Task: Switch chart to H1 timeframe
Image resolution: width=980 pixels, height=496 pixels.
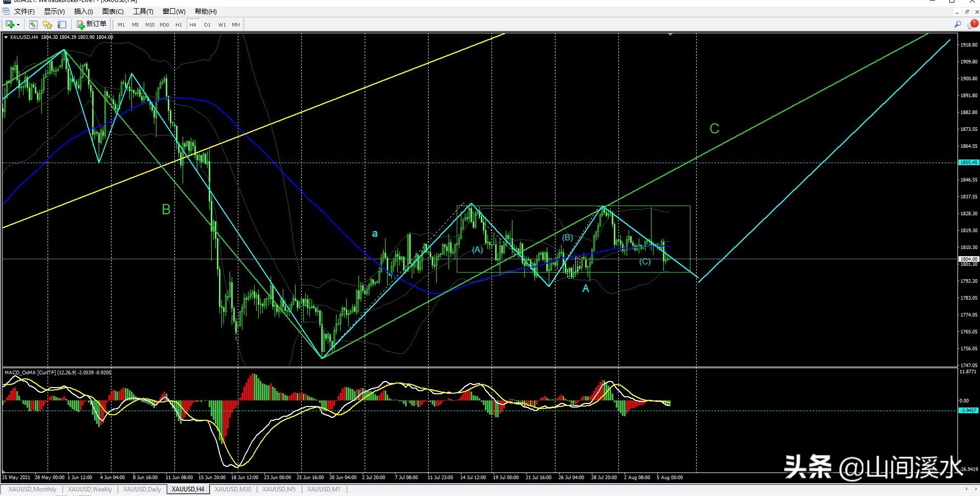Action: click(179, 25)
